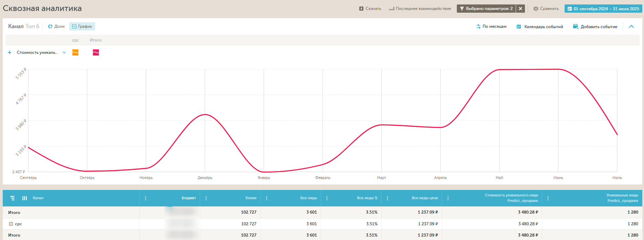The image size is (644, 240).
Task: Click the Добавить событие icon
Action: (576, 26)
